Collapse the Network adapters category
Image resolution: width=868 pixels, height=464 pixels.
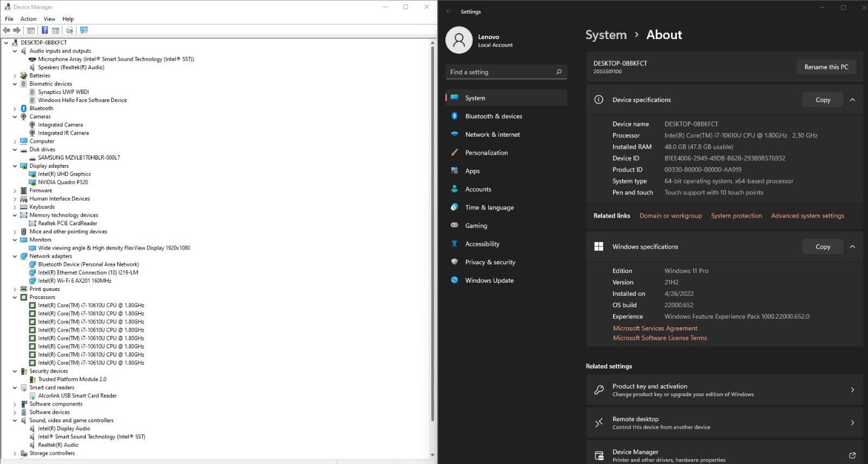(15, 256)
